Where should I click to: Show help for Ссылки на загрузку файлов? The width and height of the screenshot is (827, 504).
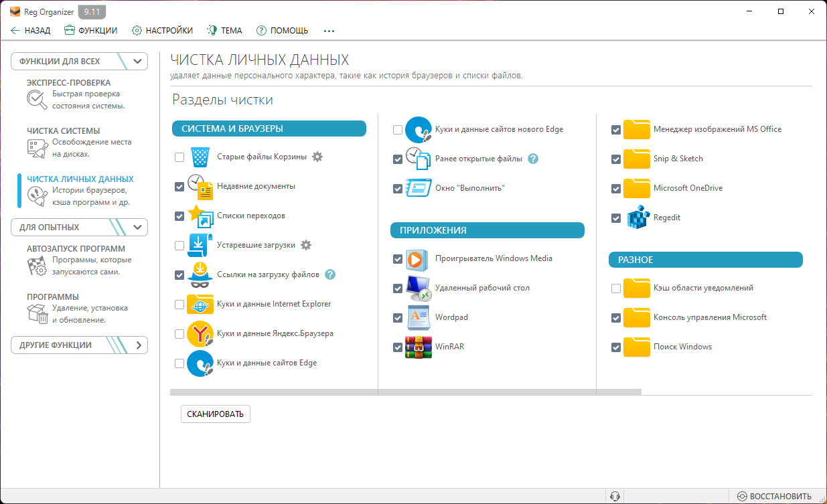point(330,274)
